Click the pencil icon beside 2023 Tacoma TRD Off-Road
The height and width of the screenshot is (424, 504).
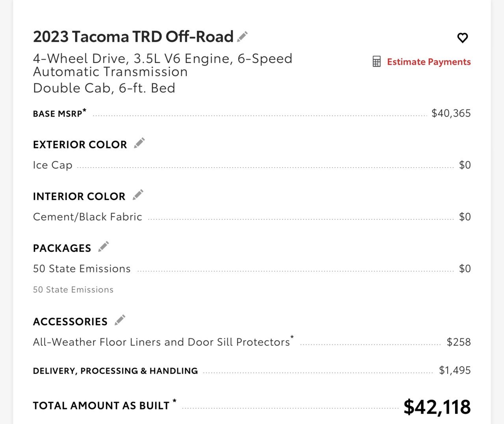click(242, 37)
